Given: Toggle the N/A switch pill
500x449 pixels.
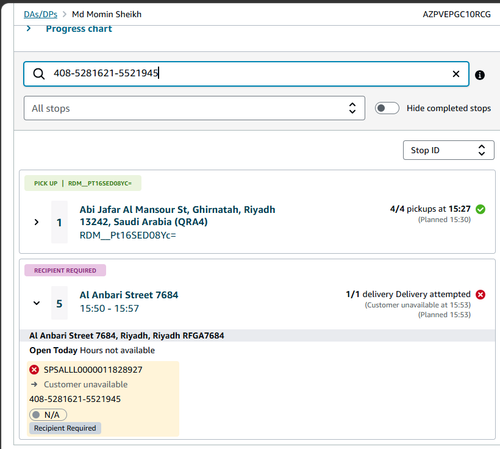Looking at the screenshot, I should (x=48, y=415).
